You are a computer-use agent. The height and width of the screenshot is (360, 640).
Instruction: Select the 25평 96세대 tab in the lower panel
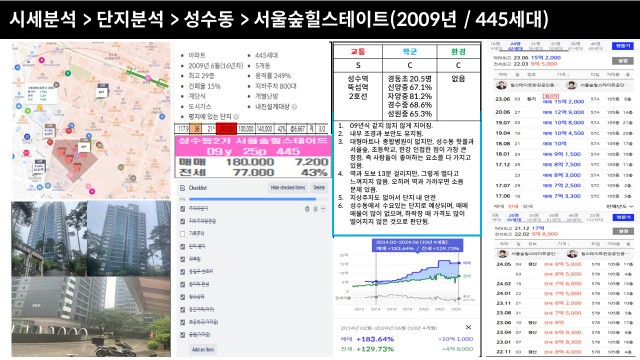pyautogui.click(x=514, y=217)
